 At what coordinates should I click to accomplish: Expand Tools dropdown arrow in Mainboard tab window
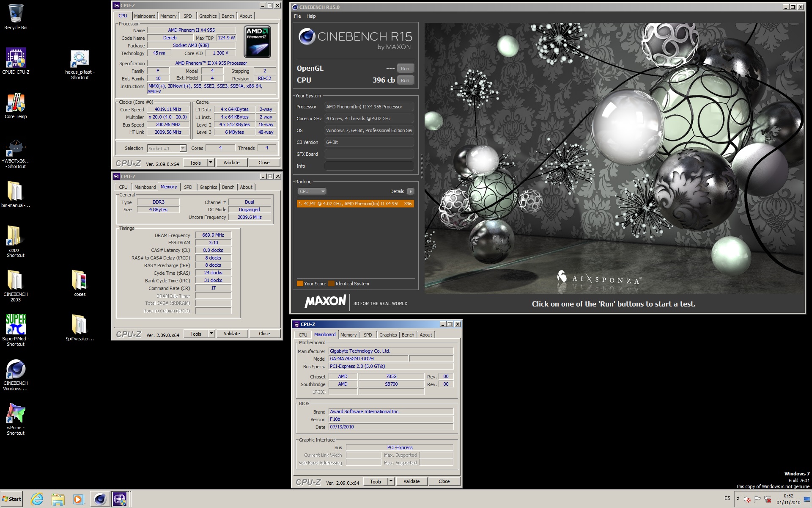pos(391,481)
